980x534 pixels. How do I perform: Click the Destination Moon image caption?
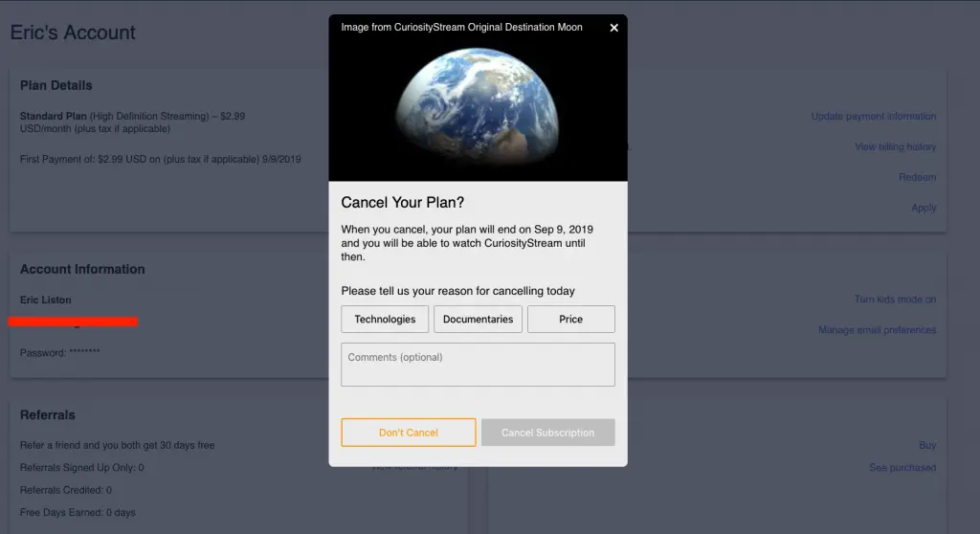click(x=462, y=28)
